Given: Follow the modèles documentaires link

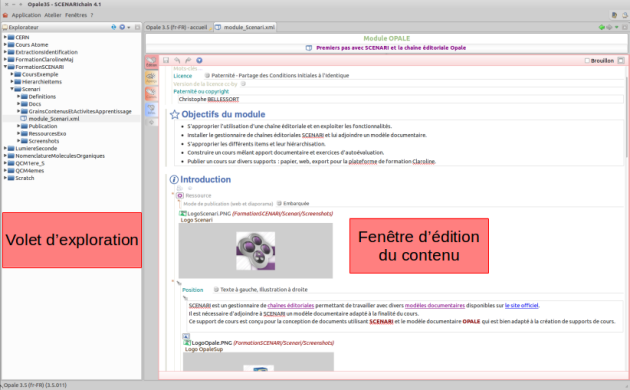Looking at the screenshot, I should coord(435,306).
